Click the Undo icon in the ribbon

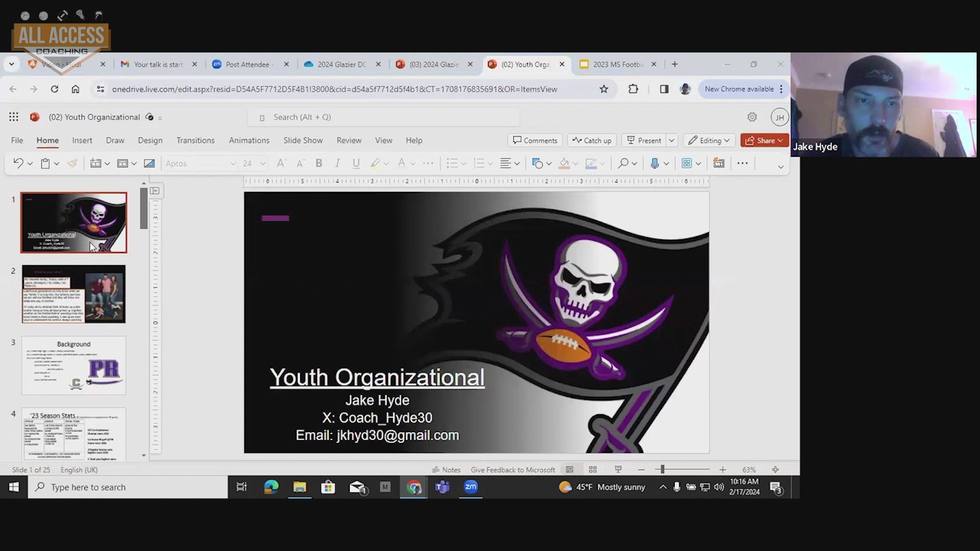18,163
